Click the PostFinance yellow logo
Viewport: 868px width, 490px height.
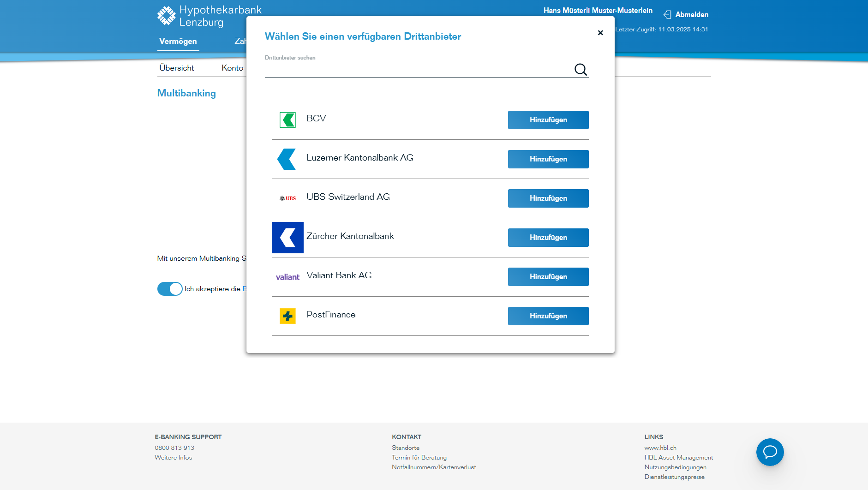pyautogui.click(x=287, y=316)
